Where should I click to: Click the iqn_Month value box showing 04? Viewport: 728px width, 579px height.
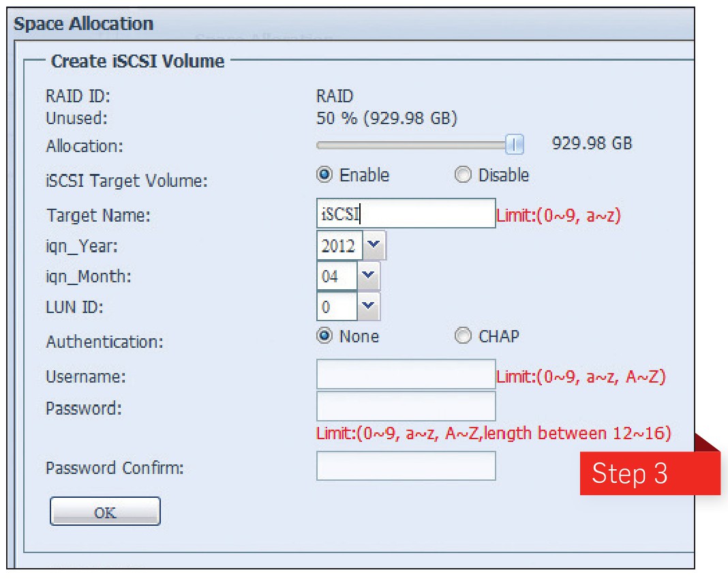click(x=336, y=276)
